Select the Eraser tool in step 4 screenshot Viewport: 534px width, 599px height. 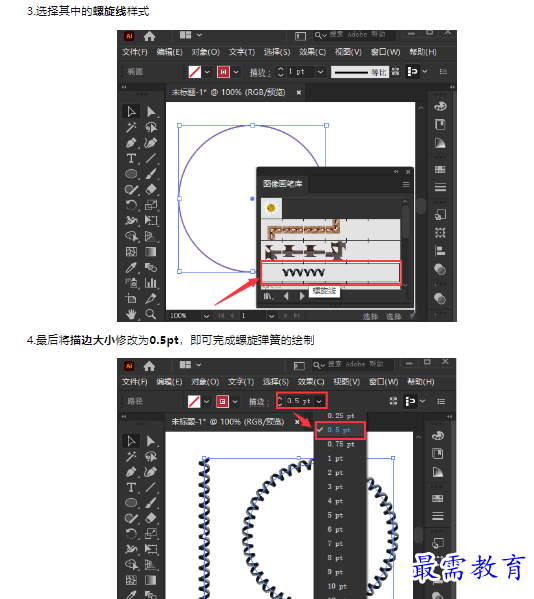pyautogui.click(x=151, y=518)
